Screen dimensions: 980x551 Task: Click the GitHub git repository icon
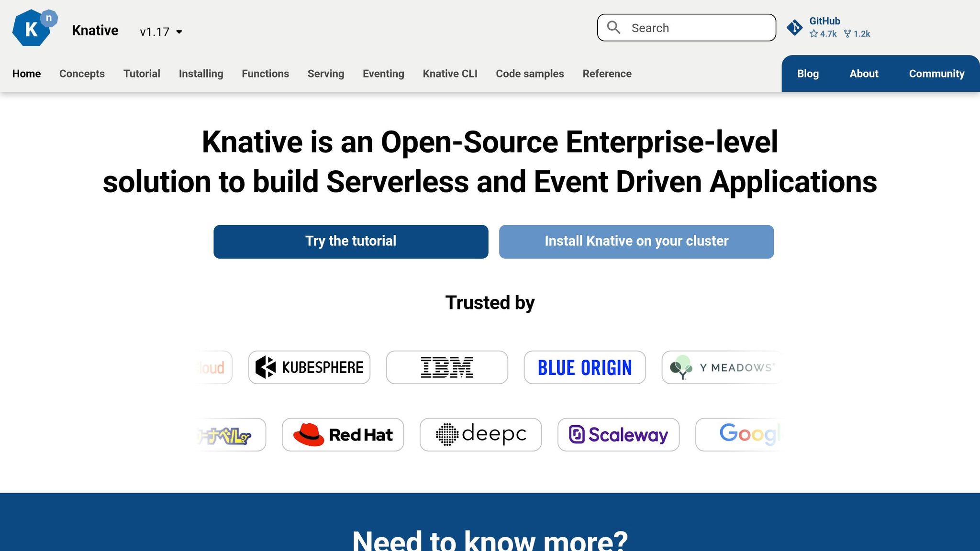click(x=794, y=28)
